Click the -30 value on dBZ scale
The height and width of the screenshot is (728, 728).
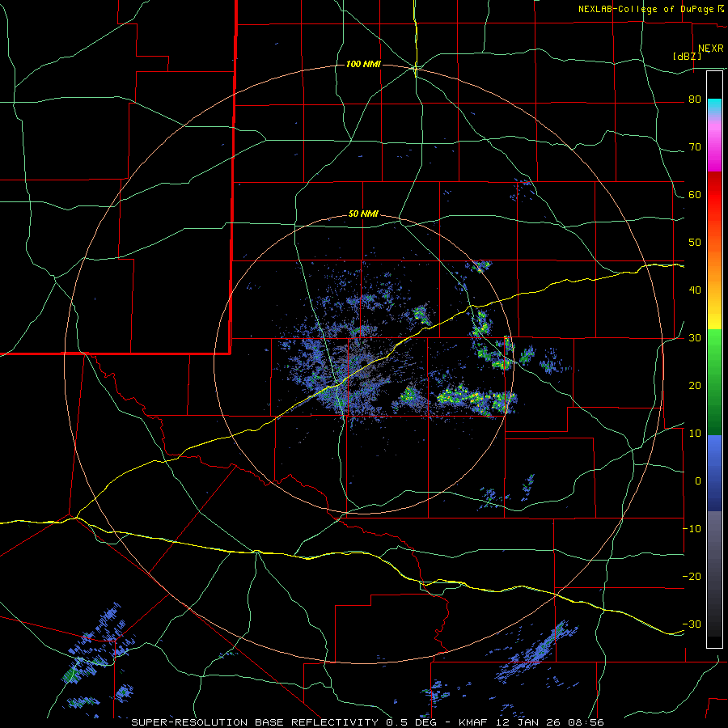point(692,624)
